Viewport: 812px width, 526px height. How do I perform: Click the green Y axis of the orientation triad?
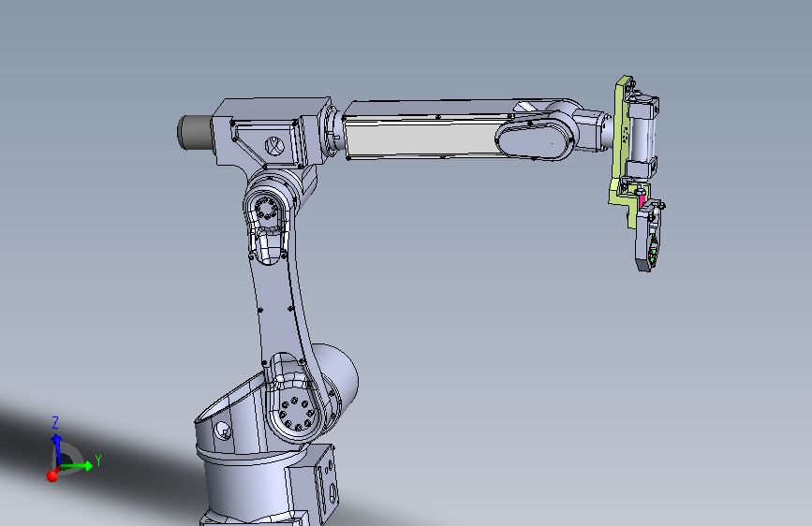77,466
